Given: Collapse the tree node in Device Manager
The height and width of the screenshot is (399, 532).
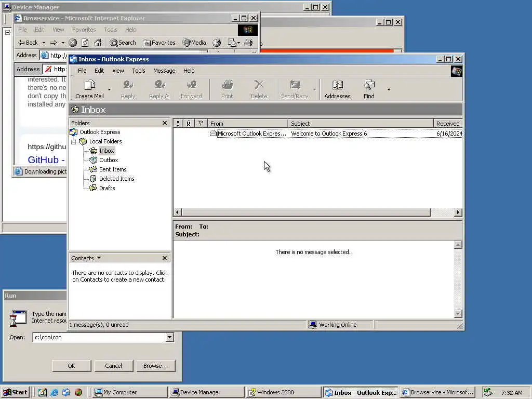Looking at the screenshot, I should click(x=7, y=33).
